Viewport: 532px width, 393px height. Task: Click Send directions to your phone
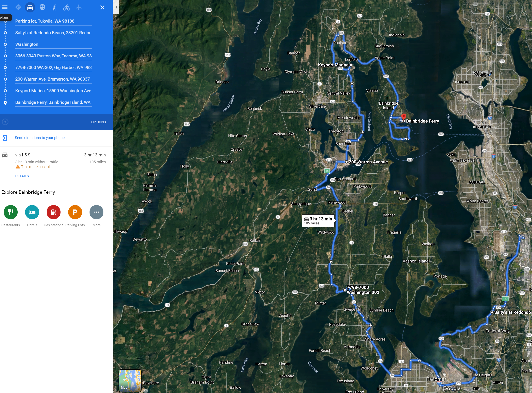click(40, 138)
